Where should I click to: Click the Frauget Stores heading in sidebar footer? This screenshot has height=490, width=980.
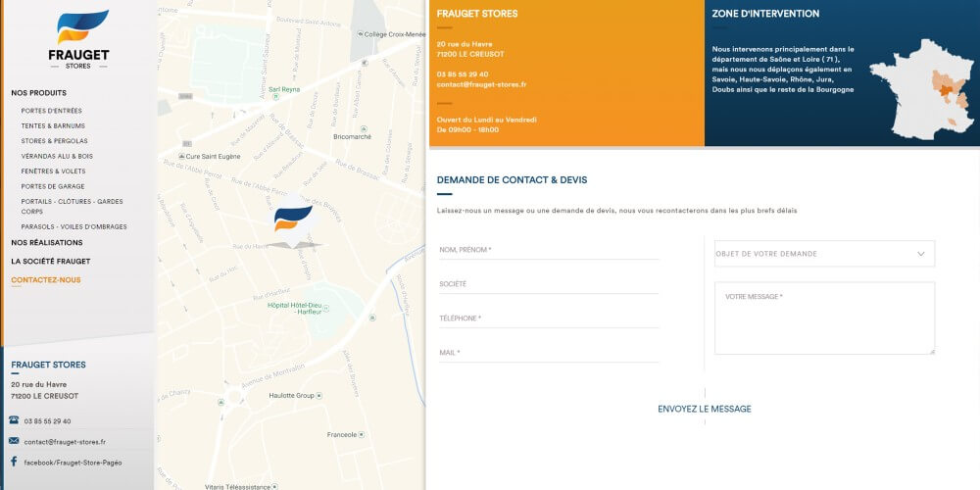[x=48, y=365]
